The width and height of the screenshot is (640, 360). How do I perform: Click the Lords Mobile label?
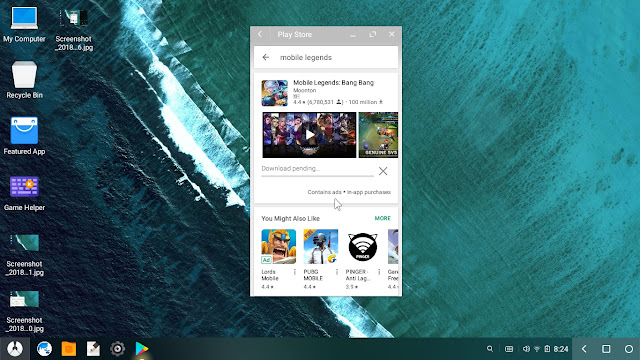(x=270, y=275)
